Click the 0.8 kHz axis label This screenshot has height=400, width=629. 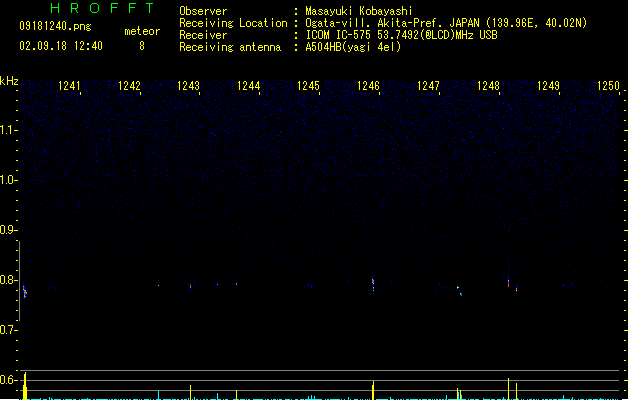[8, 280]
